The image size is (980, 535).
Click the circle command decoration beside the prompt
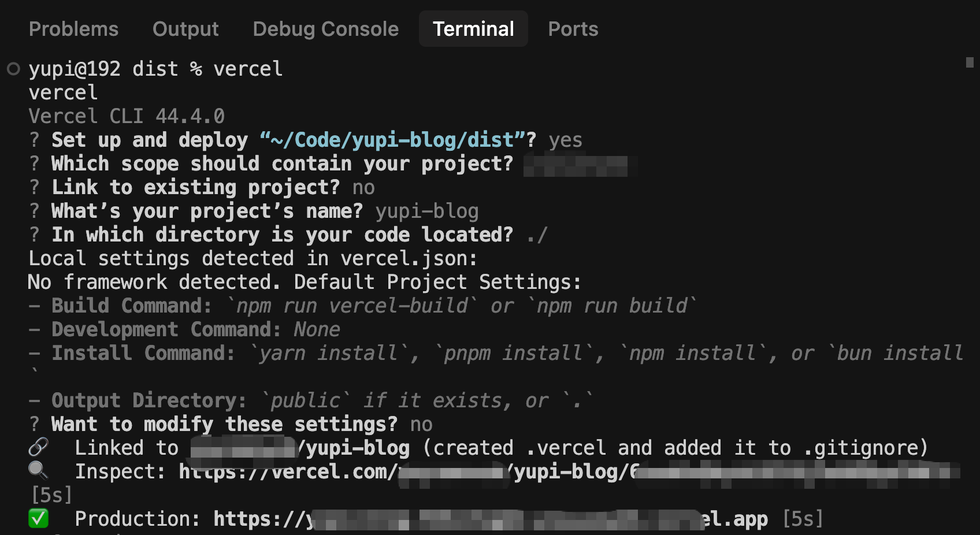13,69
